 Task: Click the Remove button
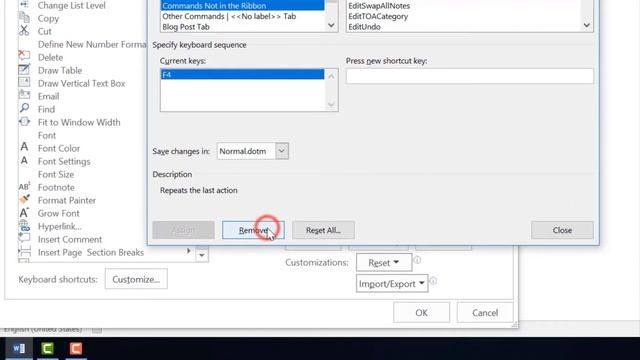point(253,230)
